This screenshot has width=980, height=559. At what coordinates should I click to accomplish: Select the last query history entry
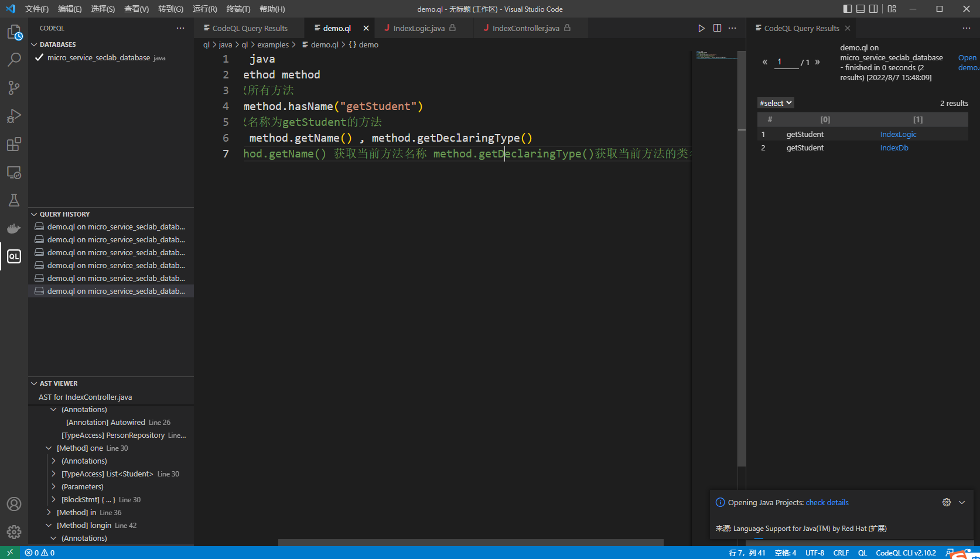point(111,291)
